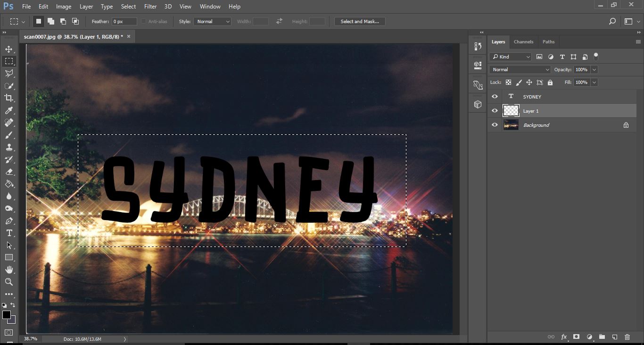Open adjustment layer menu

coord(589,337)
